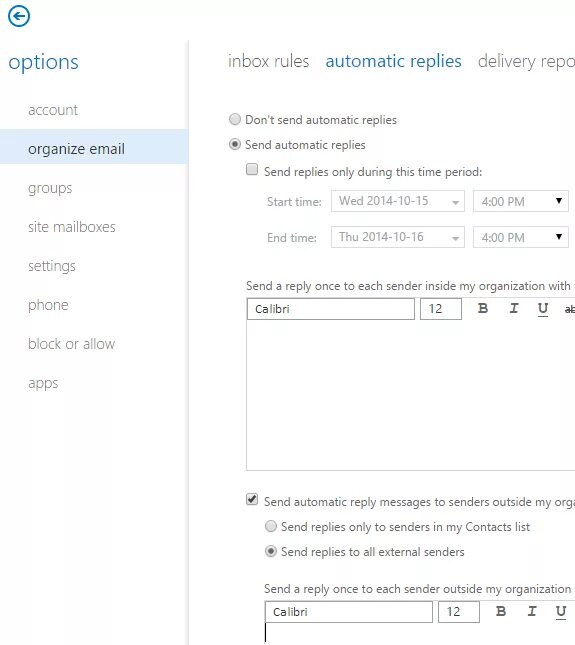Viewport: 575px width, 645px height.
Task: Select Don't send automatic replies
Action: [x=235, y=119]
